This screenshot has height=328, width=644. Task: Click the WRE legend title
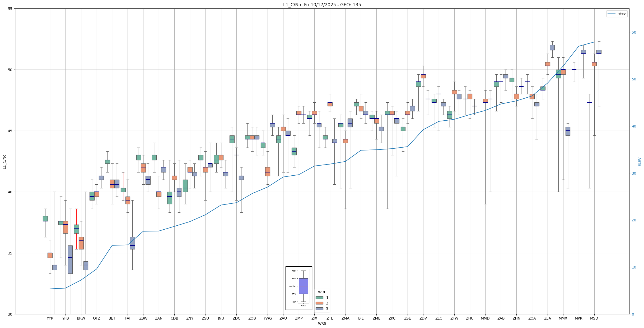pyautogui.click(x=322, y=292)
